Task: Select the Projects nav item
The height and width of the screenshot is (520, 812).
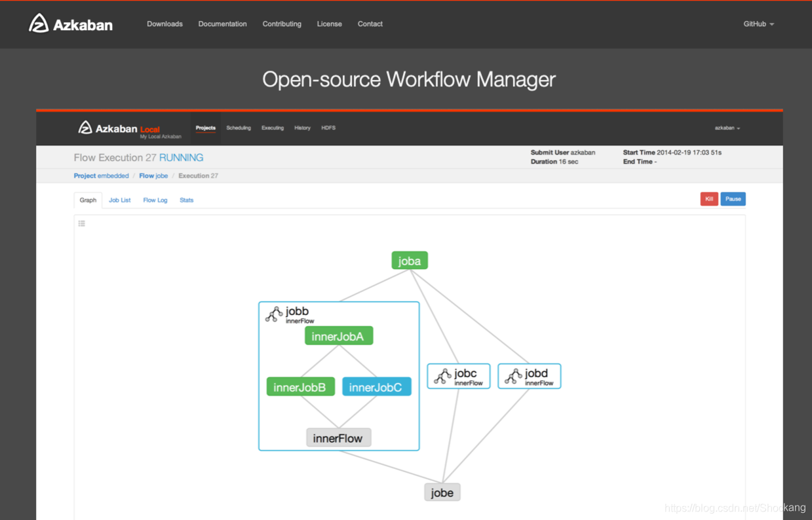Action: pyautogui.click(x=206, y=128)
